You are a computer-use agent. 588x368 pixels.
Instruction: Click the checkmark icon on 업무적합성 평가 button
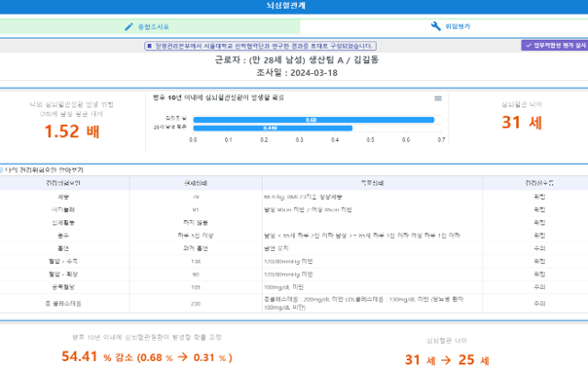click(529, 46)
